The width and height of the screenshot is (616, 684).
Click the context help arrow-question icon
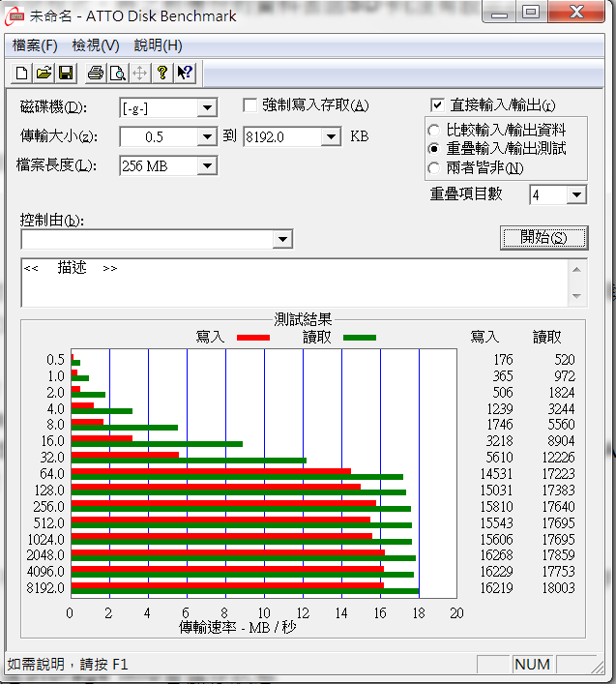coord(185,73)
